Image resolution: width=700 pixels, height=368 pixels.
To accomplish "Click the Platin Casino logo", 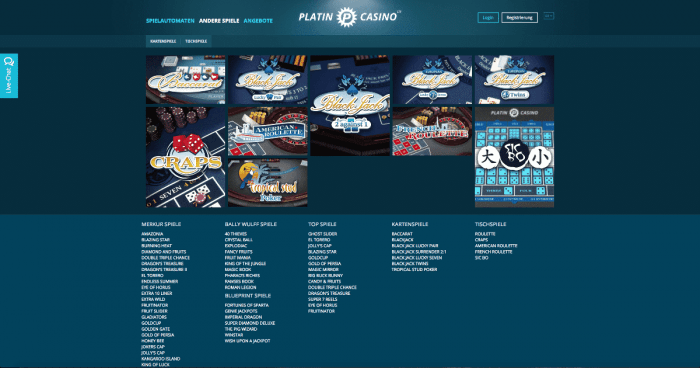I will 349,17.
